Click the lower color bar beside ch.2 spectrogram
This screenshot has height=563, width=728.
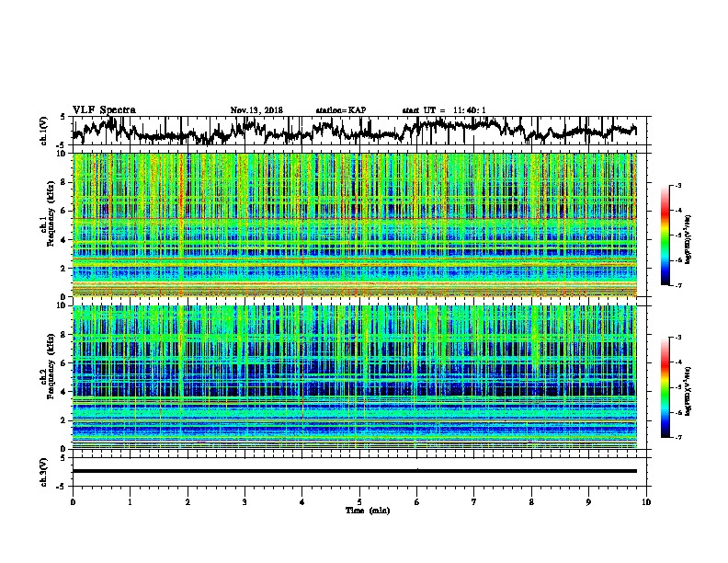coord(665,387)
